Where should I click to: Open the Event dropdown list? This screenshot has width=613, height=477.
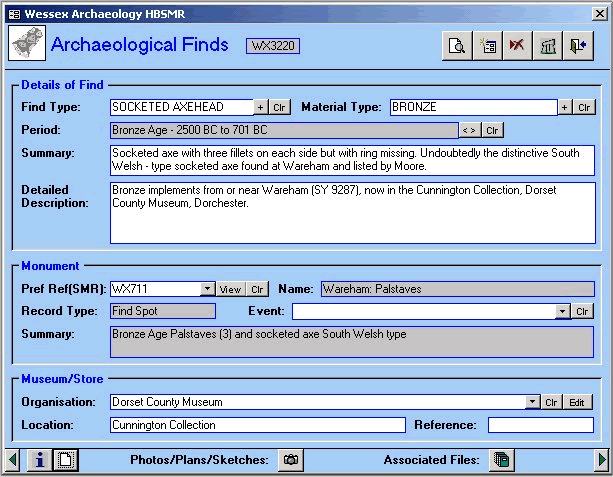click(562, 311)
